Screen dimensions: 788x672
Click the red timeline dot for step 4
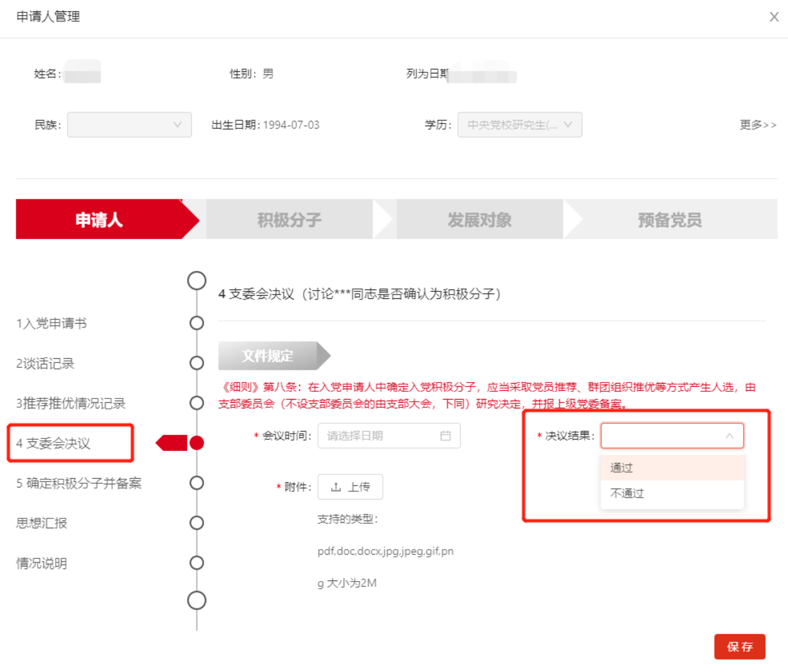click(x=196, y=443)
